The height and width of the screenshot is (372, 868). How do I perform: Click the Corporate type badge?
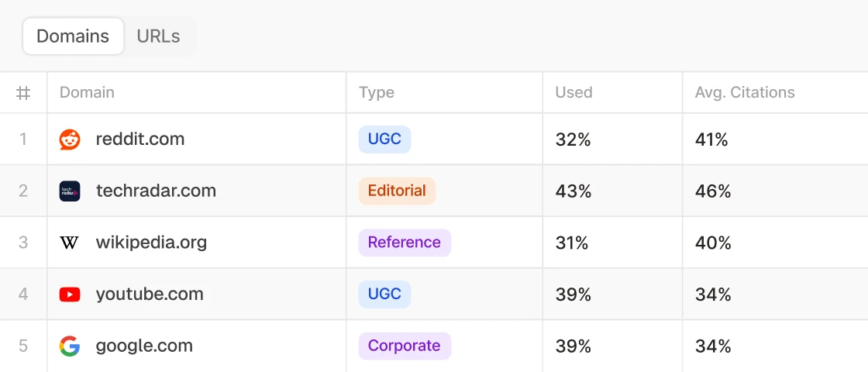click(x=404, y=346)
